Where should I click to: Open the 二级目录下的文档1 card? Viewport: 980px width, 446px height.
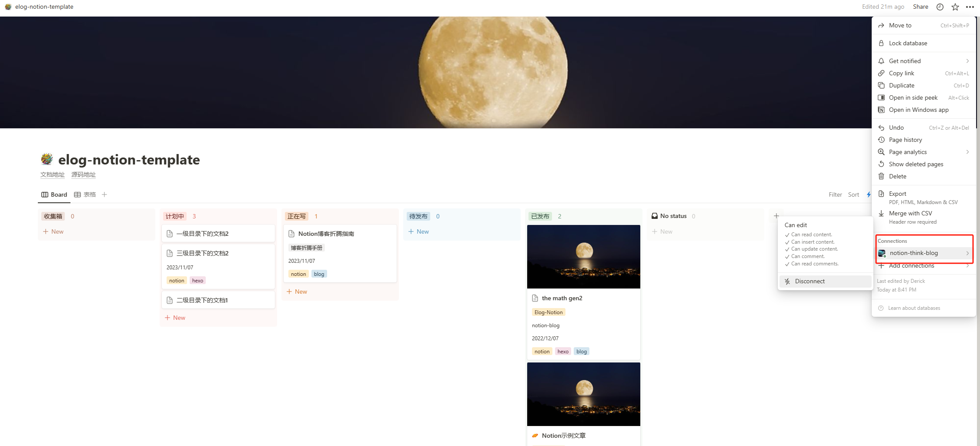218,300
